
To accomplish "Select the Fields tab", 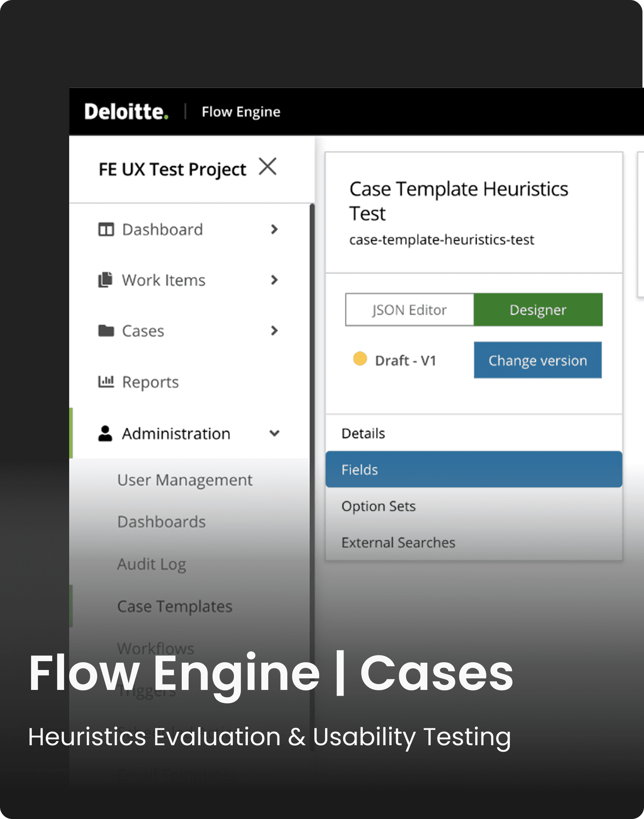I will tap(474, 469).
